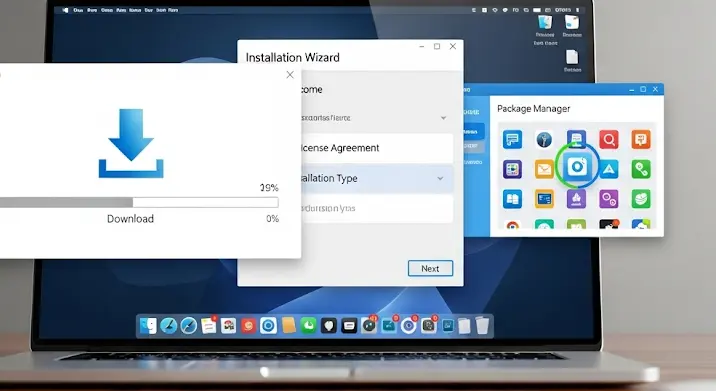Open the orange chat bubble package icon
The width and height of the screenshot is (716, 391).
641,139
